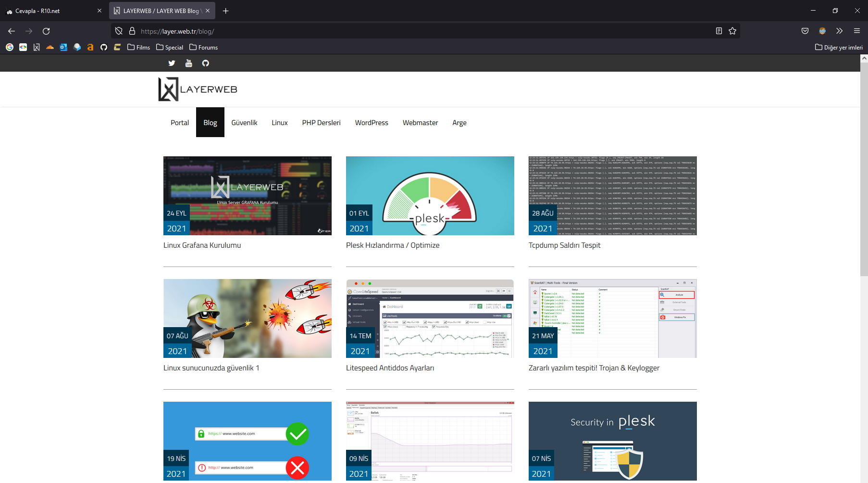Open the site's YouTube channel
This screenshot has width=868, height=483.
(x=189, y=63)
